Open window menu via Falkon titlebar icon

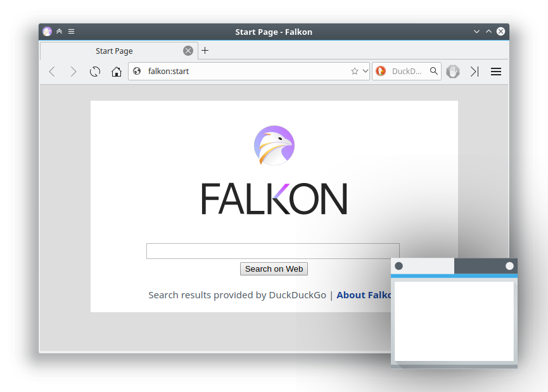[x=47, y=32]
